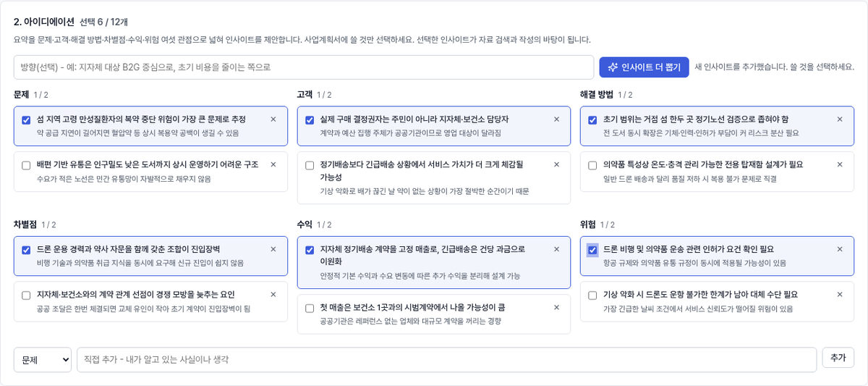Click the '추가' button
This screenshot has height=386, width=868.
coord(838,358)
